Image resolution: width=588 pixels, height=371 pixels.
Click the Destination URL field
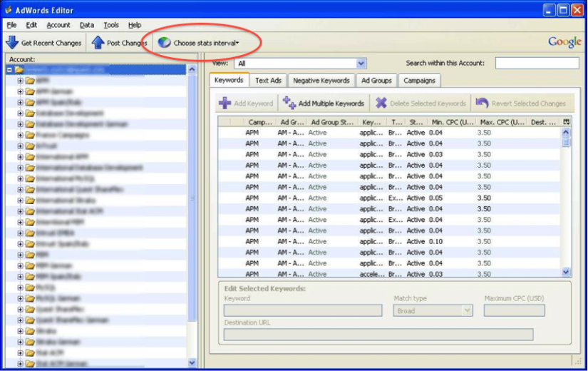[378, 335]
